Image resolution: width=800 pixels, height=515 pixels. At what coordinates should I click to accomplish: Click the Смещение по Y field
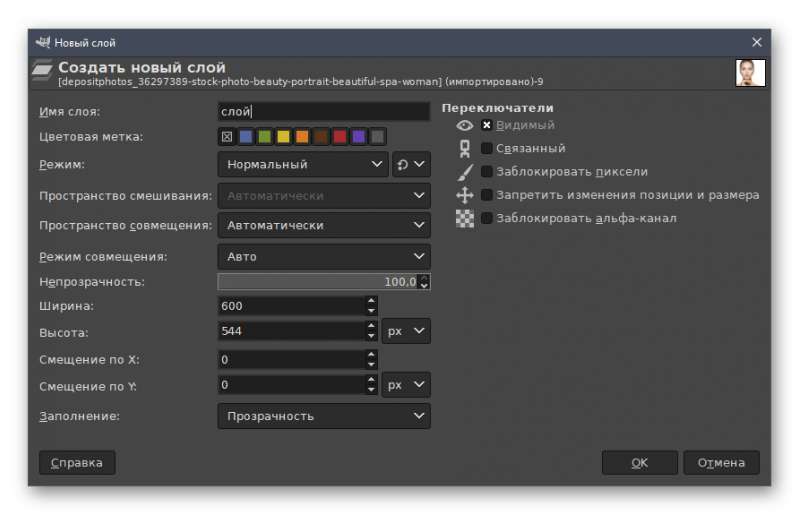292,385
